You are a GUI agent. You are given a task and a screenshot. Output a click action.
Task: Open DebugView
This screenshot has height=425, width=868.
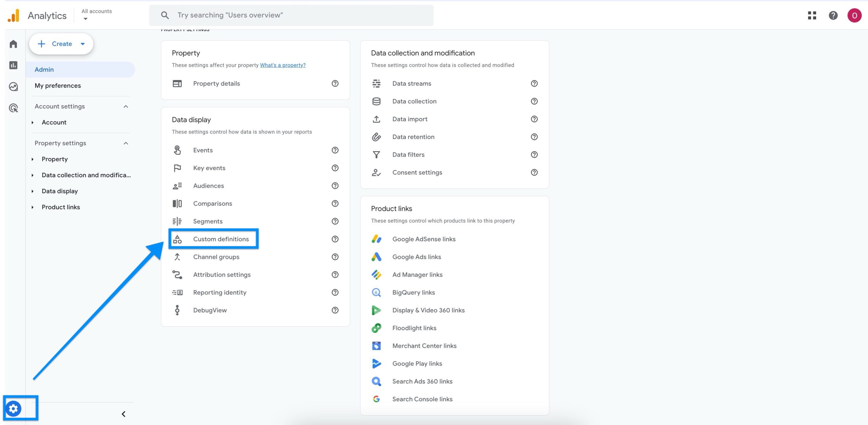point(210,310)
